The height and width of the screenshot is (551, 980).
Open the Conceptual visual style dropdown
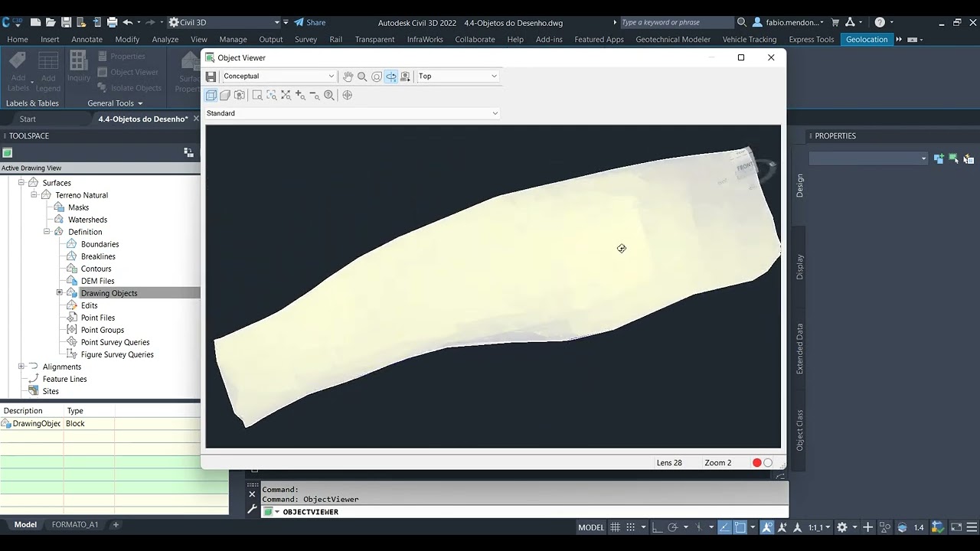pos(278,77)
